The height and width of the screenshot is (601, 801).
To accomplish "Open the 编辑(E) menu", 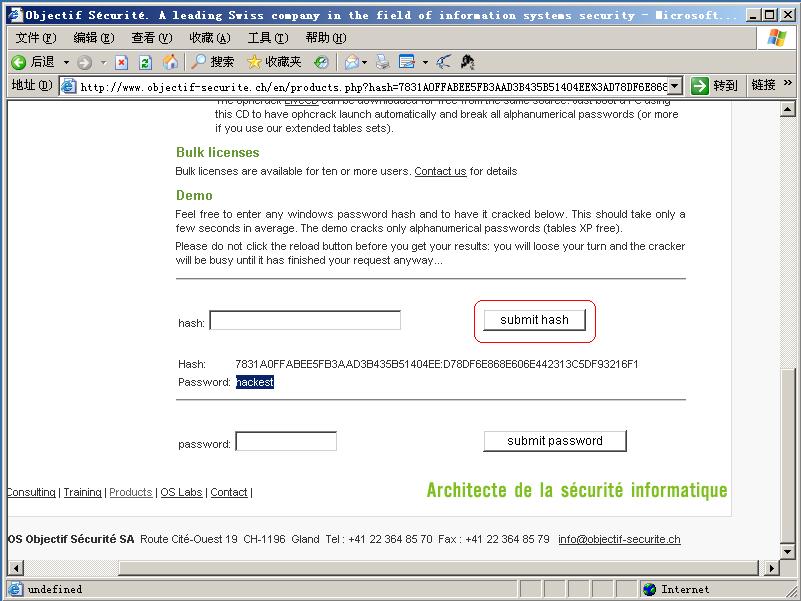I will coord(94,38).
